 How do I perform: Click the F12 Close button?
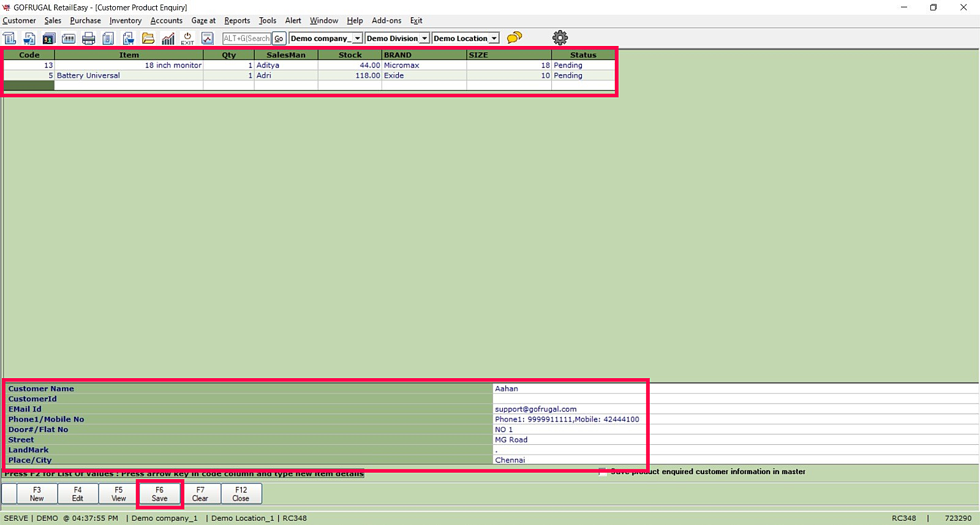241,494
